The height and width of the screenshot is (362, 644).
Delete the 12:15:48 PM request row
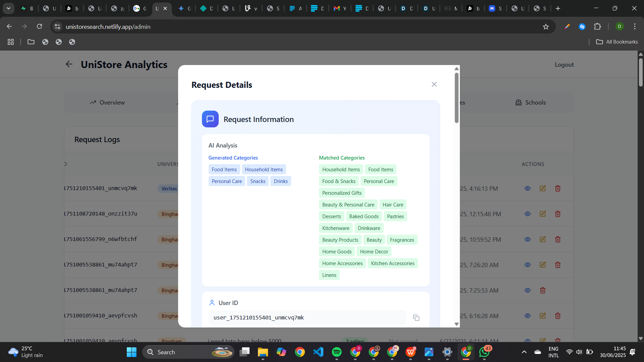point(557,214)
